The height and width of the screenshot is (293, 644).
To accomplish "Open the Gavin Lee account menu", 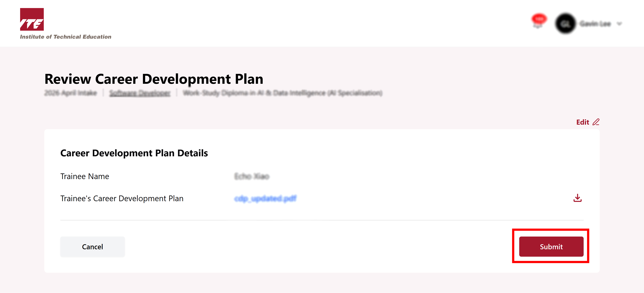I will (595, 24).
